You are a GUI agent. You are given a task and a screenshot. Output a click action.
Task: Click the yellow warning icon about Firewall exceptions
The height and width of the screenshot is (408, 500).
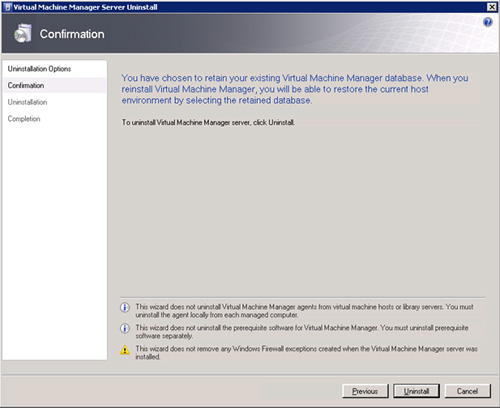[x=125, y=350]
